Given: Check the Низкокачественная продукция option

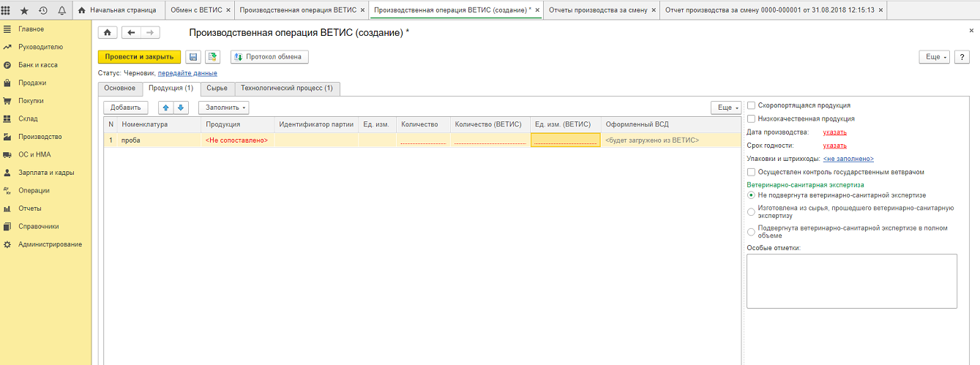Looking at the screenshot, I should [x=751, y=118].
